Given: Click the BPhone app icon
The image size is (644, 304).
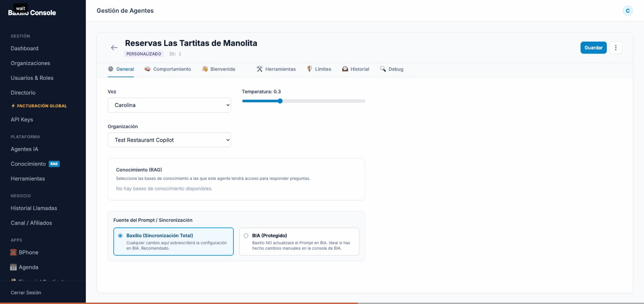Looking at the screenshot, I should tap(13, 252).
